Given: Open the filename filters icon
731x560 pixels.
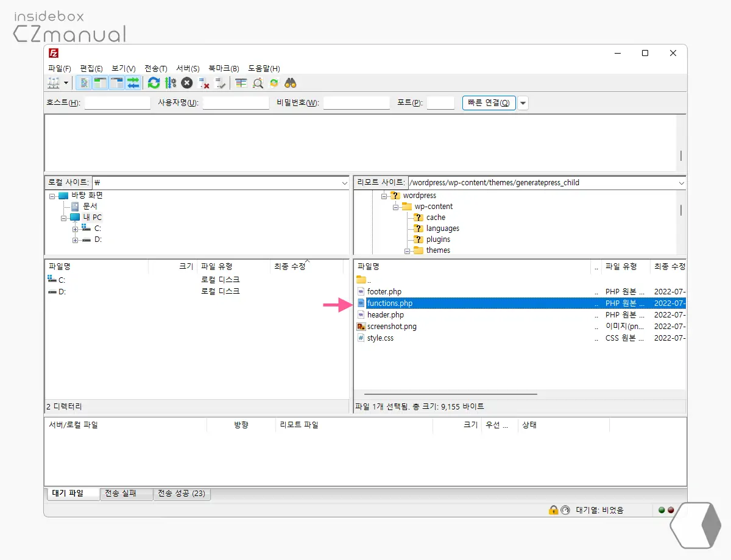Looking at the screenshot, I should (x=241, y=83).
